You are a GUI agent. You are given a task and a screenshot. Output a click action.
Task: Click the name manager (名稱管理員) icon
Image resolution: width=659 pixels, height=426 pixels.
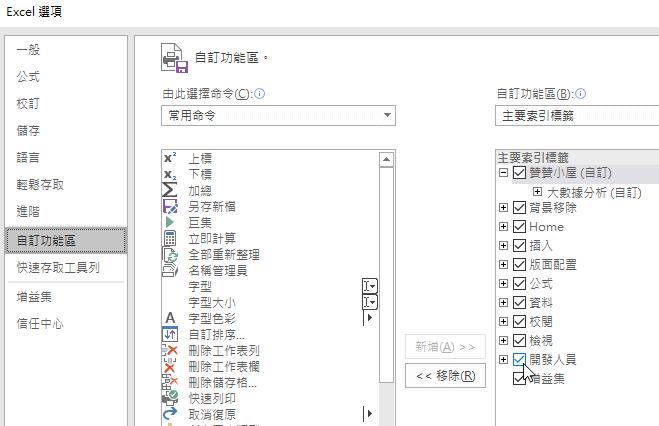(x=170, y=270)
